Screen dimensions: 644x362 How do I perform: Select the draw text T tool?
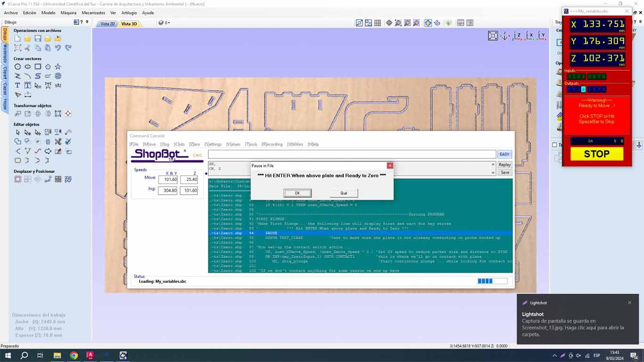tap(17, 85)
